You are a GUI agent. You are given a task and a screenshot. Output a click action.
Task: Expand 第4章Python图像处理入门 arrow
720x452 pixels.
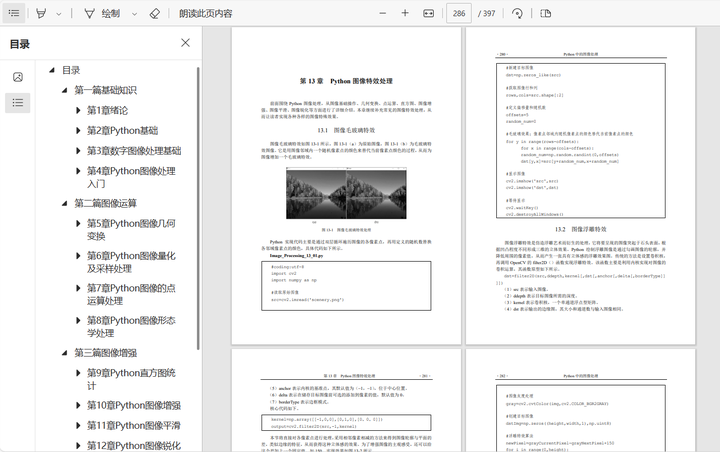click(x=78, y=171)
